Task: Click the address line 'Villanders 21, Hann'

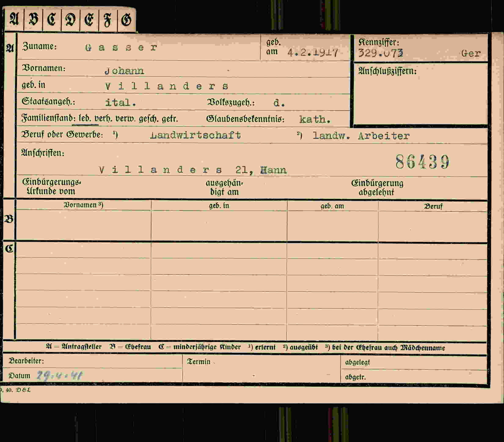Action: [193, 170]
